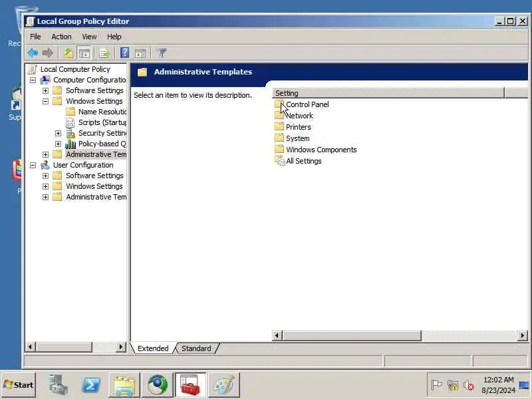
Task: Toggle the console tree toolbar icon
Action: [84, 53]
